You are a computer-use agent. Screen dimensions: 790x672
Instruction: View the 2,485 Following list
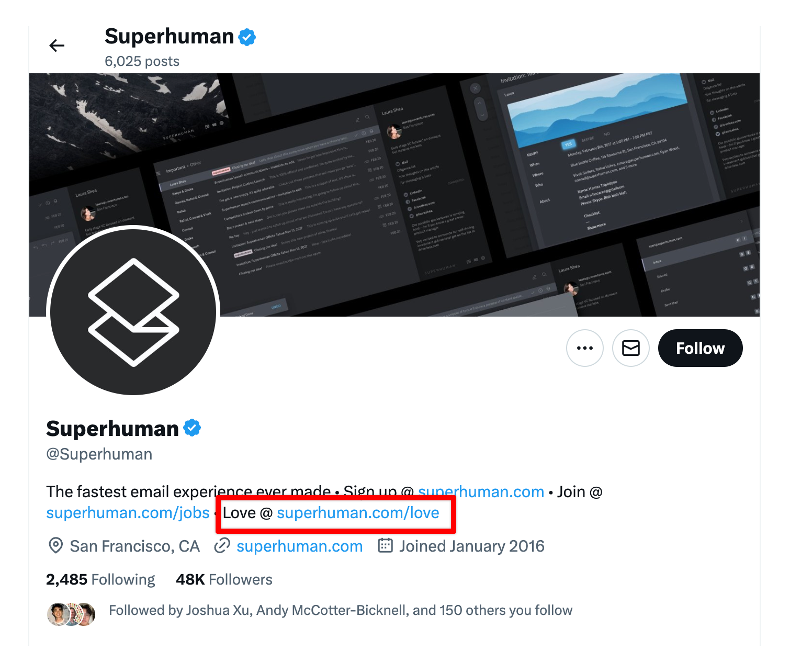(x=100, y=580)
